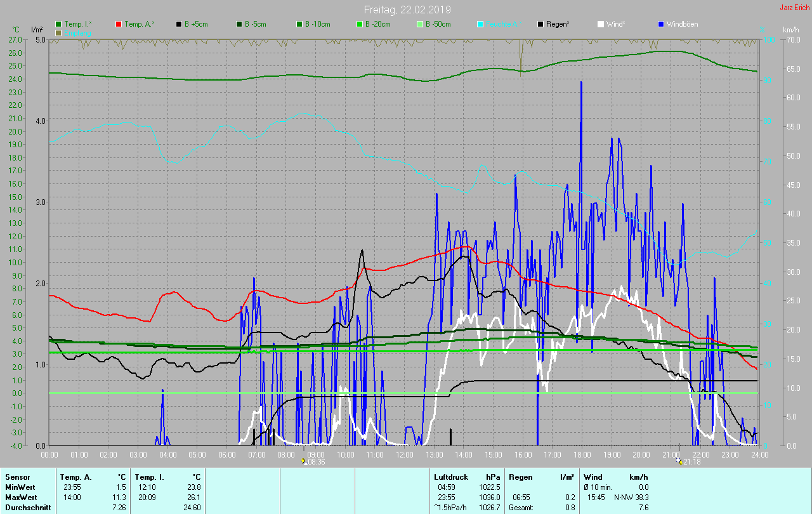Click the black swatch beside B +5cm
The height and width of the screenshot is (514, 812).
pyautogui.click(x=179, y=24)
